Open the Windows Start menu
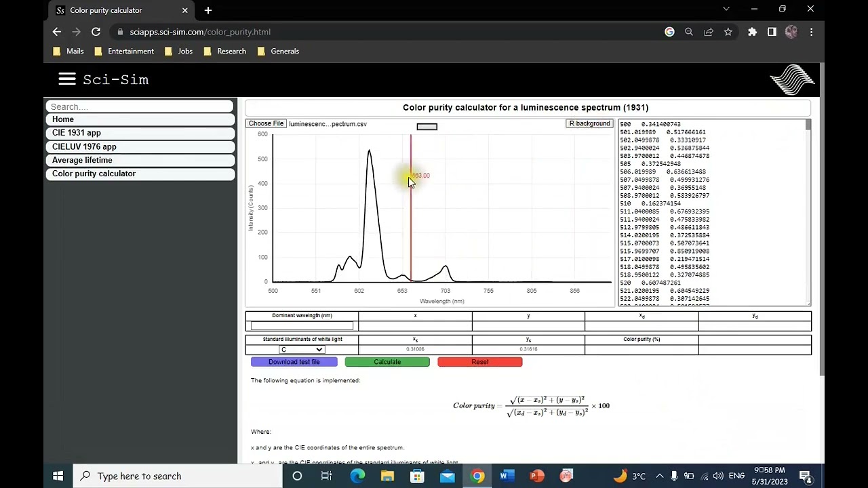The image size is (868, 488). pos(58,476)
